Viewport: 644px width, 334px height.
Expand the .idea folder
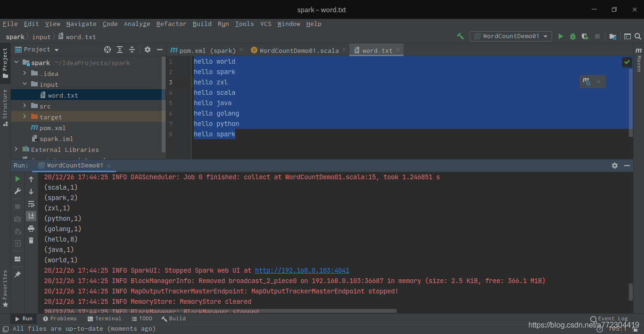25,74
